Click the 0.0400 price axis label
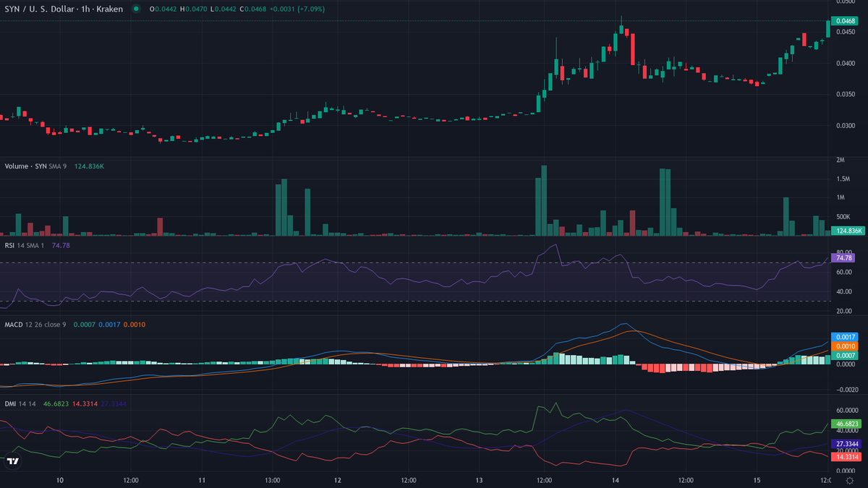The width and height of the screenshot is (868, 488). tap(845, 64)
